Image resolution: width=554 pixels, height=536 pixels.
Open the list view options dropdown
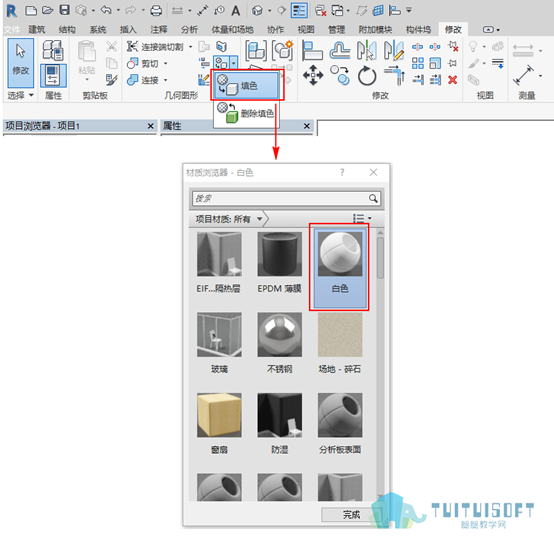(x=362, y=218)
